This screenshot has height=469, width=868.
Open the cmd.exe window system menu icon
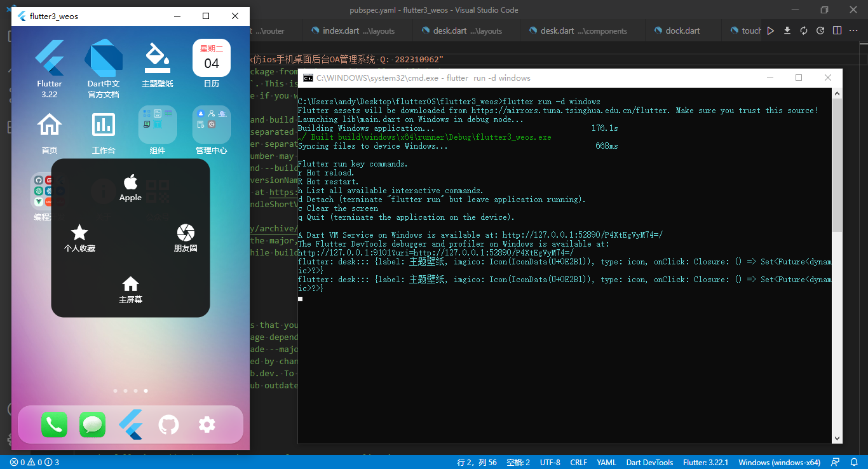coord(308,78)
